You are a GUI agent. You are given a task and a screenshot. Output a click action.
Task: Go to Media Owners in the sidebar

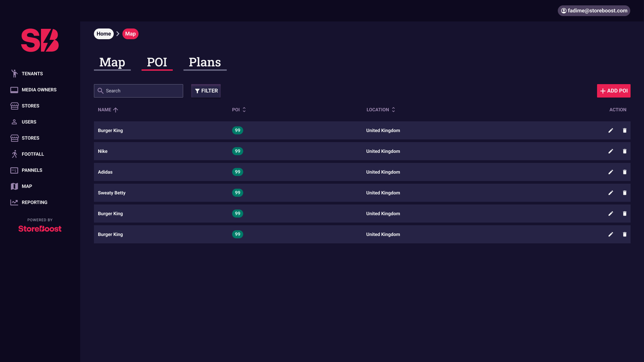click(34, 90)
